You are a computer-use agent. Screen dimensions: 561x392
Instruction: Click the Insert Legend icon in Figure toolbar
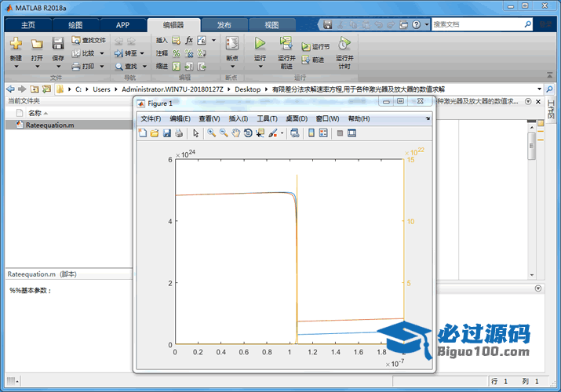[x=324, y=133]
